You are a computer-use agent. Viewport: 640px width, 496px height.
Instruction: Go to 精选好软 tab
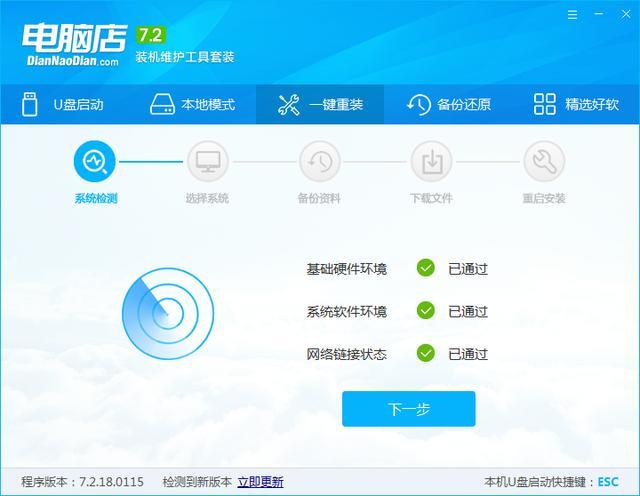(576, 105)
